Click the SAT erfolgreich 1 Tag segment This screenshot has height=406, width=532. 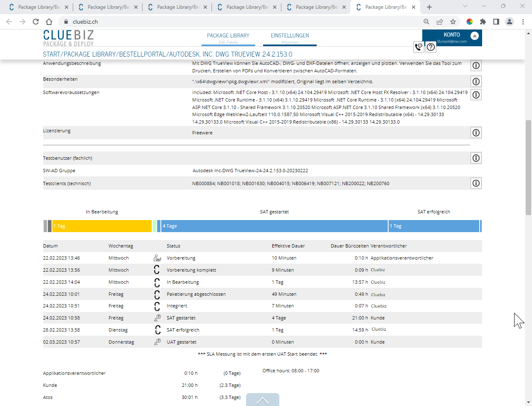point(434,226)
